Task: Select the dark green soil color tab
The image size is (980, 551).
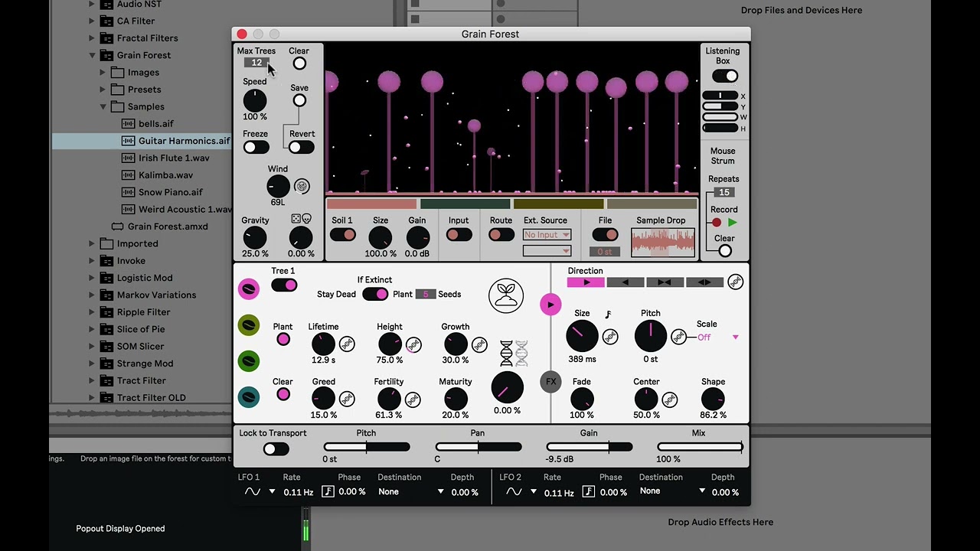Action: click(465, 204)
